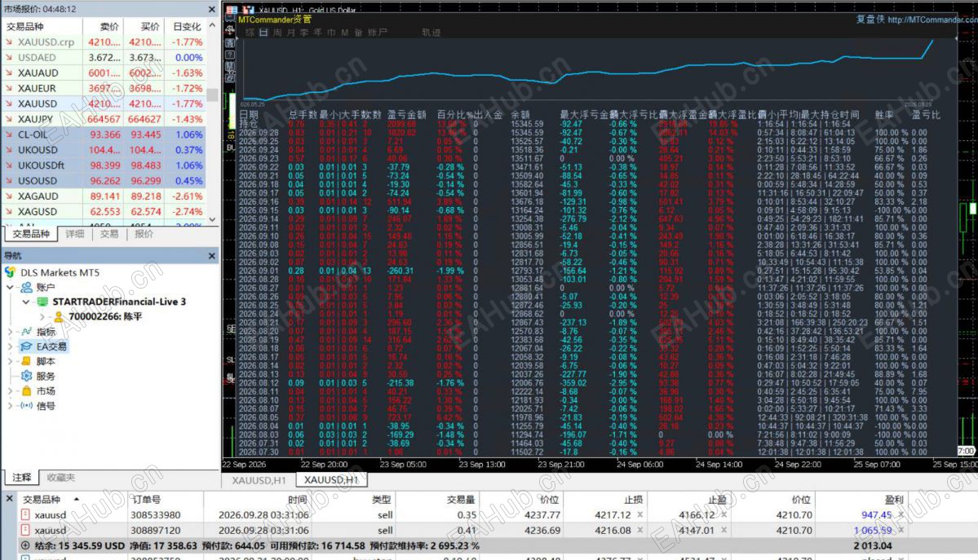The width and height of the screenshot is (978, 560).
Task: Switch to the 收藏夹 favorites tab
Action: pyautogui.click(x=60, y=478)
